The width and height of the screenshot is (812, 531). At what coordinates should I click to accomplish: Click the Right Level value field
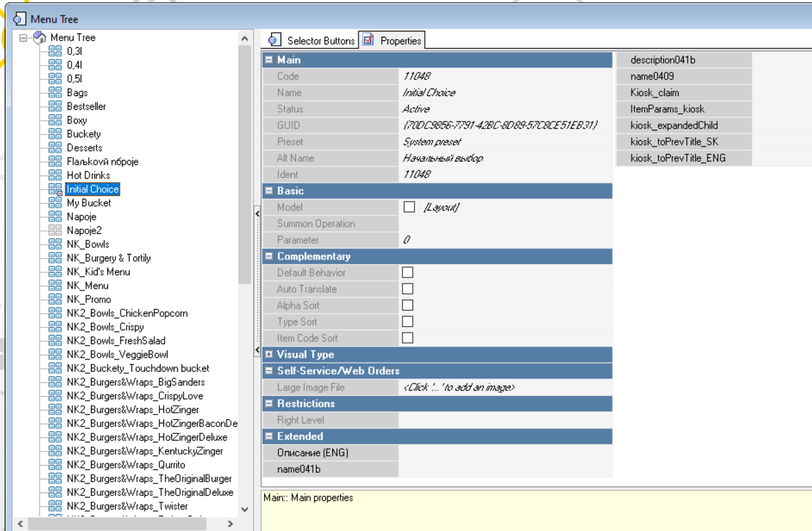(x=505, y=420)
